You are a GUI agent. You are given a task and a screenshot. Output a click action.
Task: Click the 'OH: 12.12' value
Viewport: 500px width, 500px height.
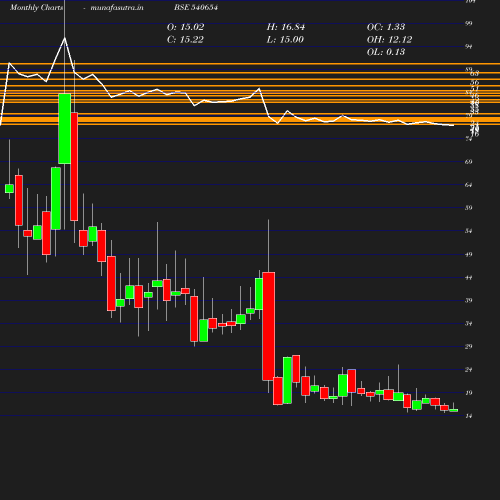(389, 40)
